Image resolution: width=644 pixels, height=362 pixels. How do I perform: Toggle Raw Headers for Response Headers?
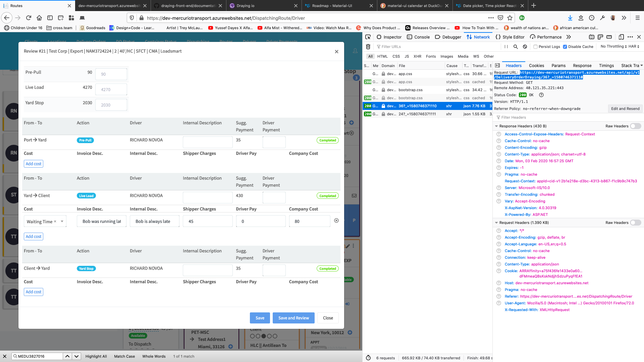point(635,126)
